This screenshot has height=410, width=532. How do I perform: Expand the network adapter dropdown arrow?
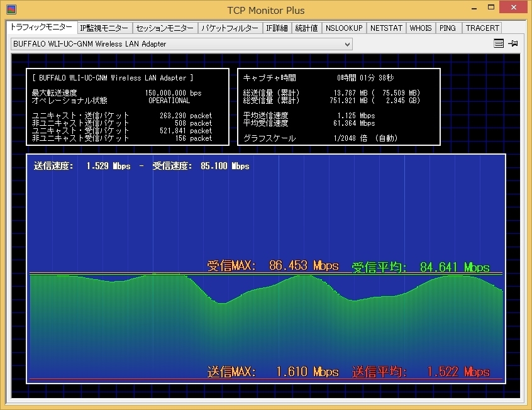coord(347,44)
